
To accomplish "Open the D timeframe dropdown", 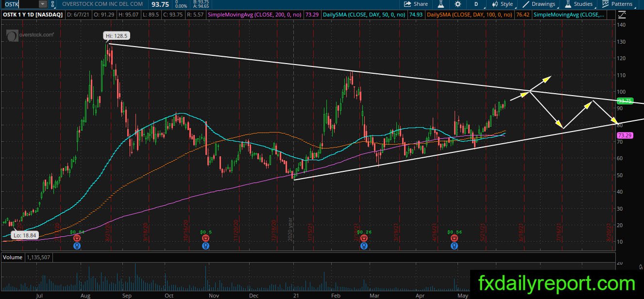I will click(x=476, y=4).
